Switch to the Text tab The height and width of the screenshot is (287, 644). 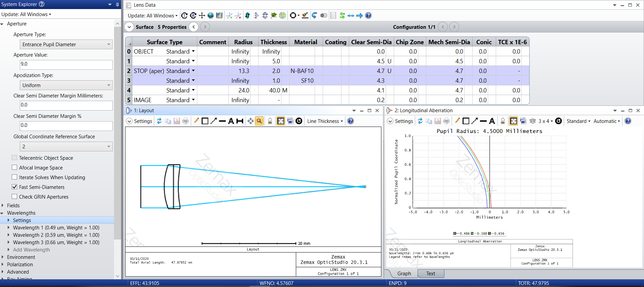tap(431, 274)
